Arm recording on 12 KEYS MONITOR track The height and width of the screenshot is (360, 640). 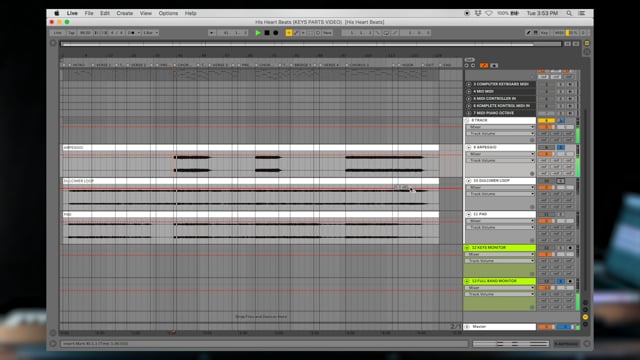[570, 248]
